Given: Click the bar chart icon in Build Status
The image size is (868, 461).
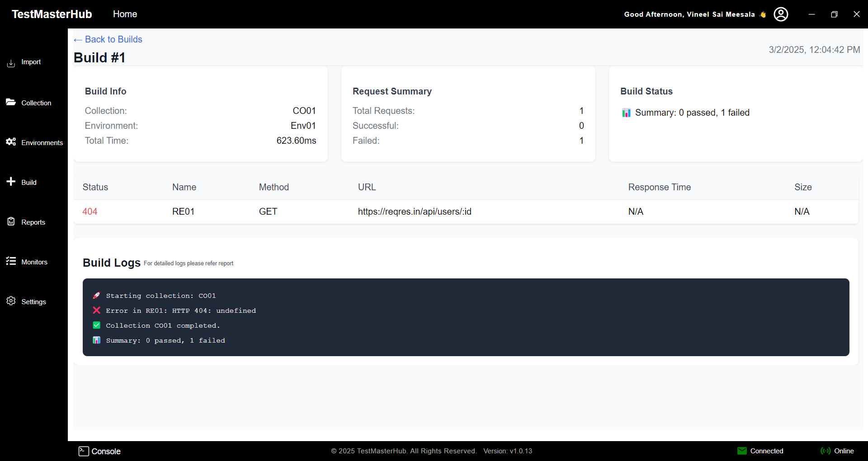Looking at the screenshot, I should 626,113.
